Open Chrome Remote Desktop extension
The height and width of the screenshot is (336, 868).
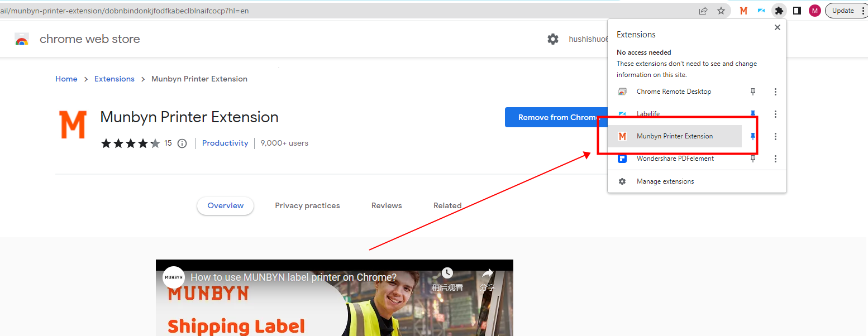[674, 92]
